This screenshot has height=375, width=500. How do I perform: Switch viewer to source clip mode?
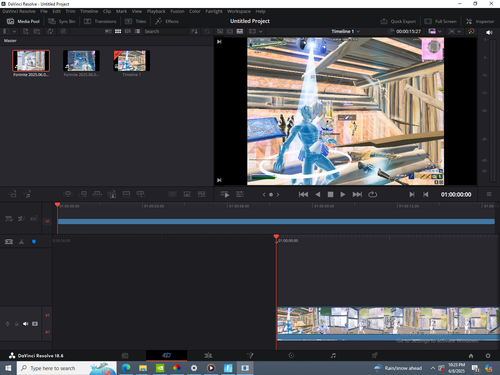tap(220, 31)
